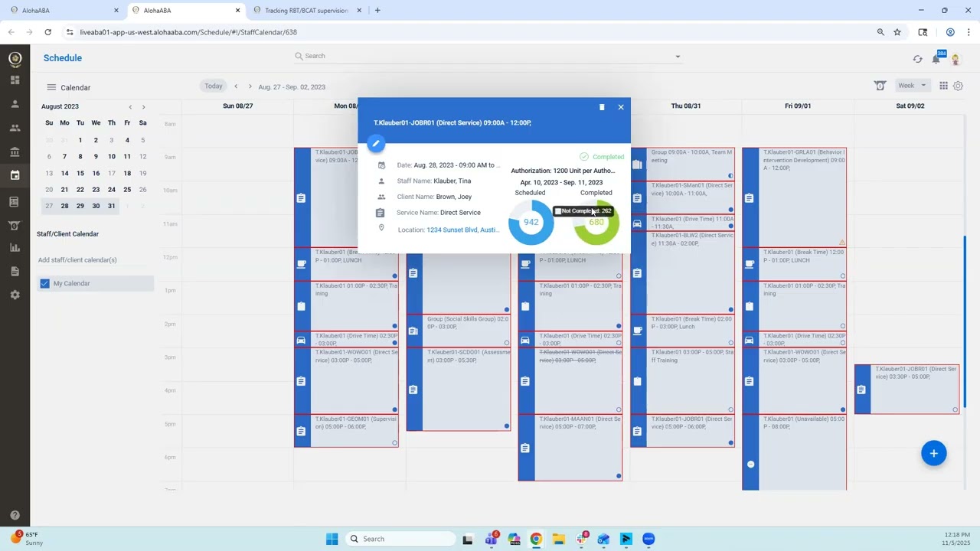Open Monday GEOM01 Supervision 05:00P appointment
980x551 pixels.
(346, 431)
